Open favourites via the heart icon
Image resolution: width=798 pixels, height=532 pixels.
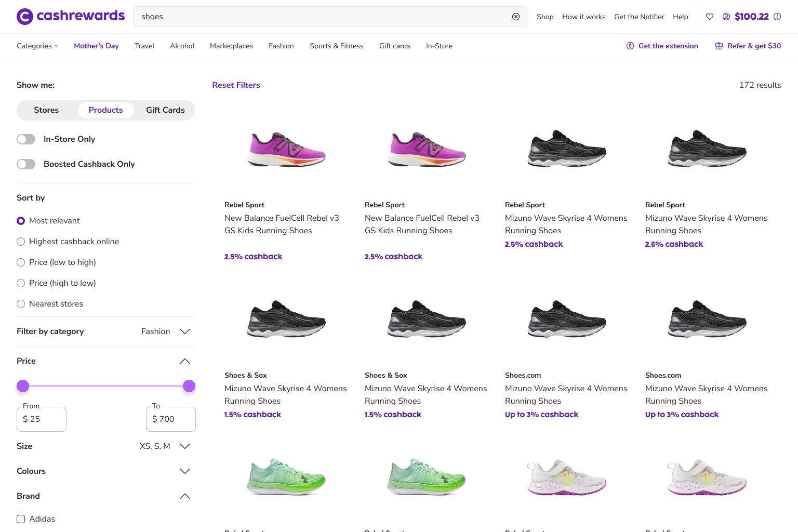(x=710, y=17)
